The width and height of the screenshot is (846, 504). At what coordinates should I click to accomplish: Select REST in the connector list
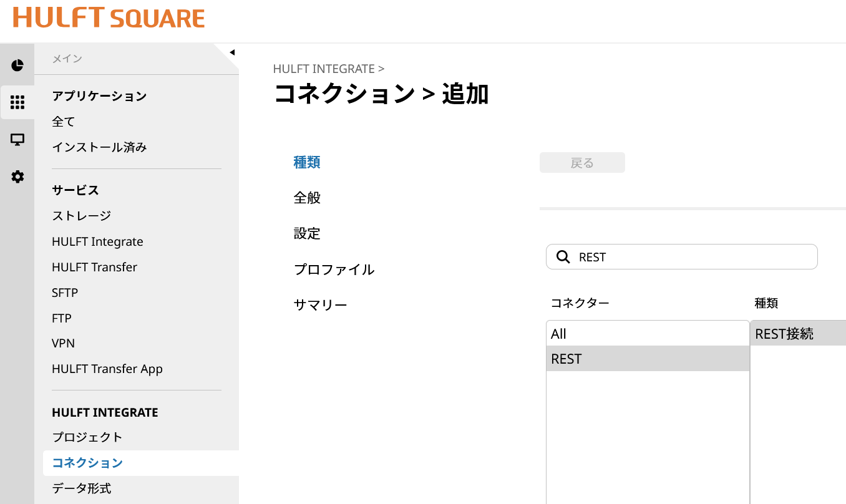(647, 359)
